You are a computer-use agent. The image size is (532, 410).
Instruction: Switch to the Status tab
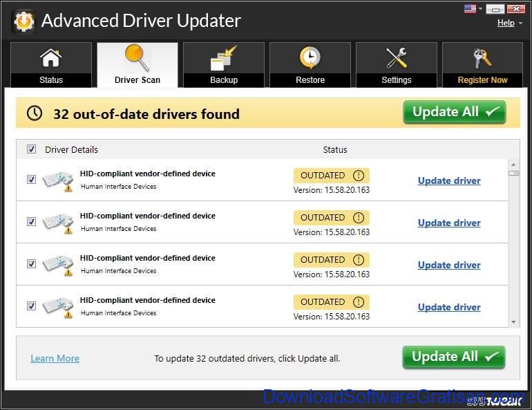[51, 65]
